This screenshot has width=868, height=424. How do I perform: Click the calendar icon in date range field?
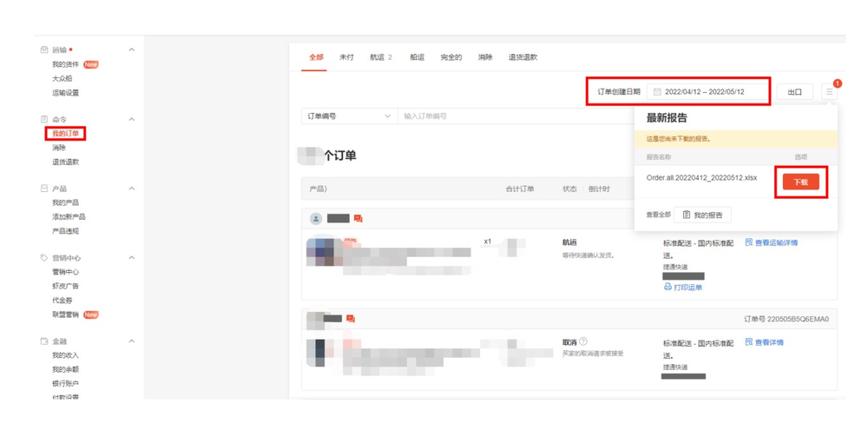pyautogui.click(x=657, y=91)
